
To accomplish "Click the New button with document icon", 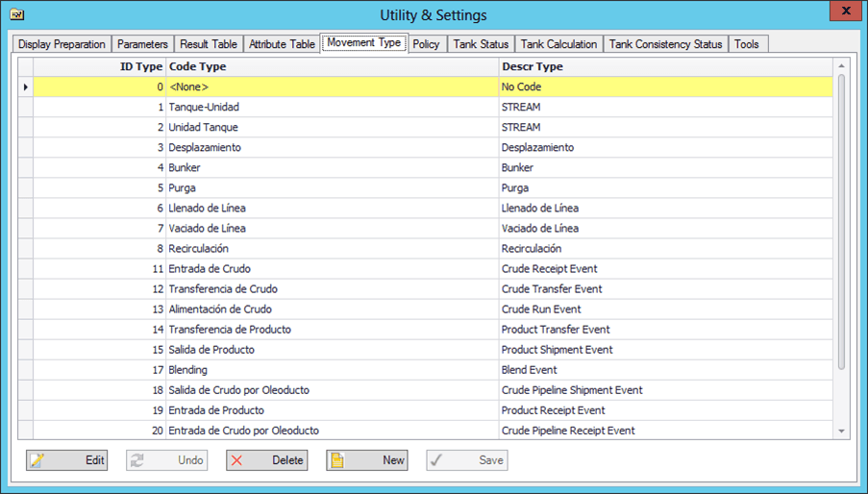I will coord(366,460).
